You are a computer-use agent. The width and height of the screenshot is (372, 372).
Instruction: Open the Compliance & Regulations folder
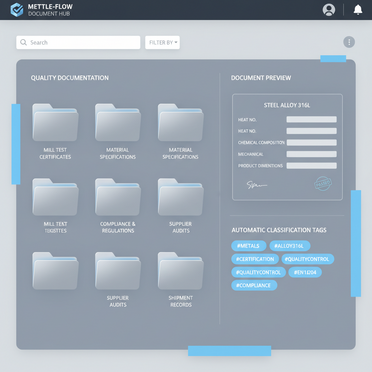pos(118,197)
